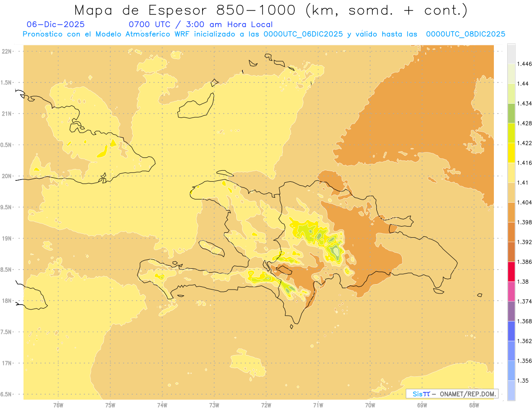Click the 1.422 legend value
The image size is (532, 411).
point(524,143)
